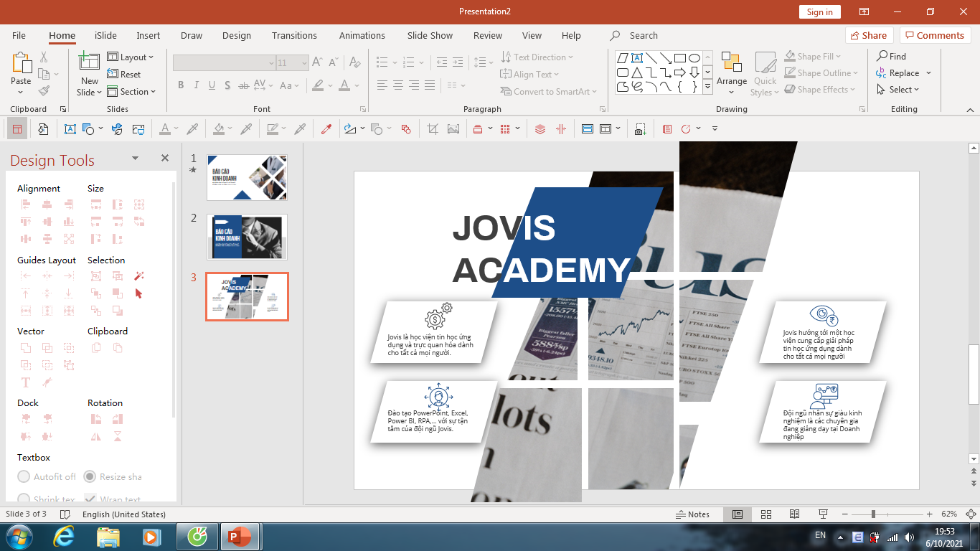Click the Windows Start button
Image resolution: width=980 pixels, height=551 pixels.
point(18,537)
